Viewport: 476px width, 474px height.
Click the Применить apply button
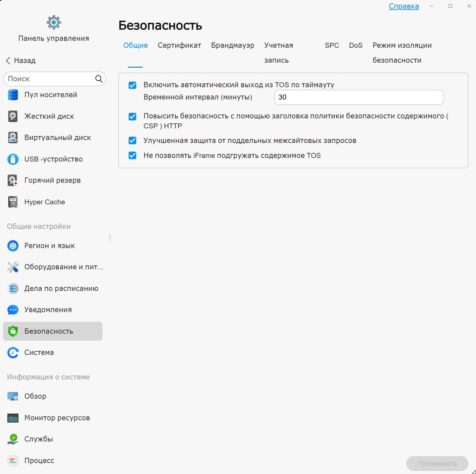point(437,463)
